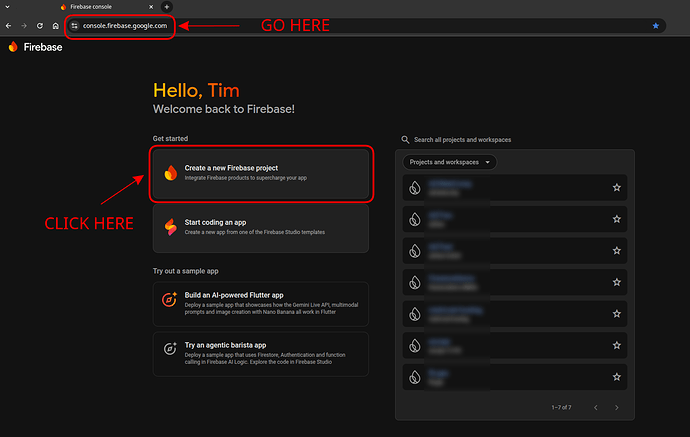Go to next page of projects
The width and height of the screenshot is (690, 437).
coord(617,407)
